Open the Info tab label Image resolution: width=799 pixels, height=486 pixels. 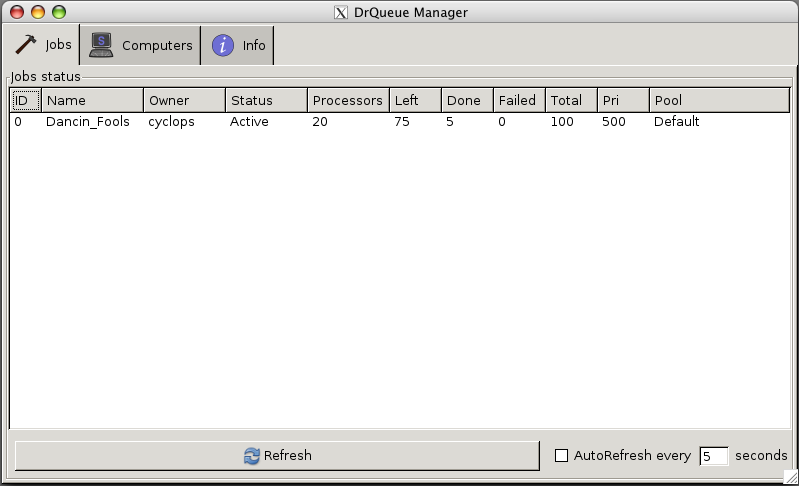click(254, 45)
